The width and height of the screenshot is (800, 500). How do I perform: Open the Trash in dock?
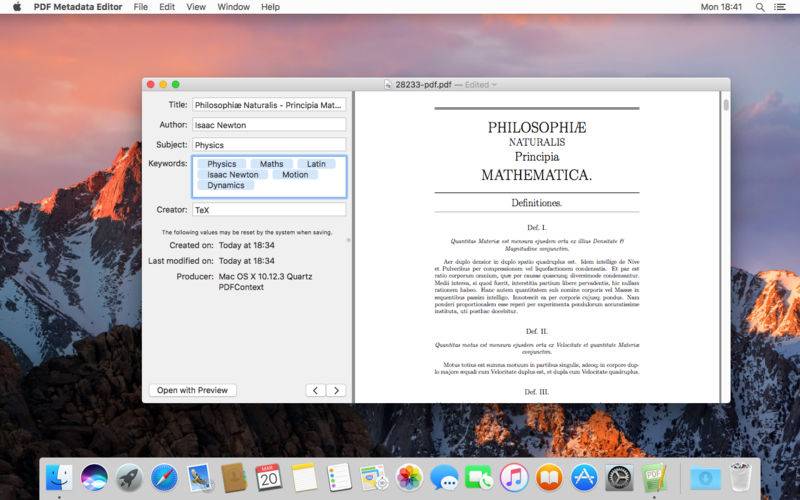coord(740,477)
